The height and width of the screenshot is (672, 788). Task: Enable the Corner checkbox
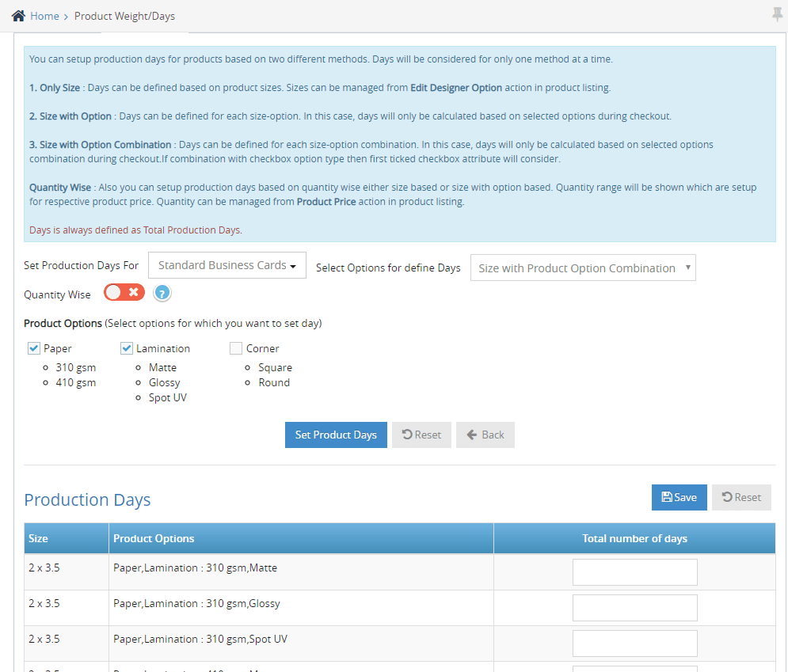point(236,348)
